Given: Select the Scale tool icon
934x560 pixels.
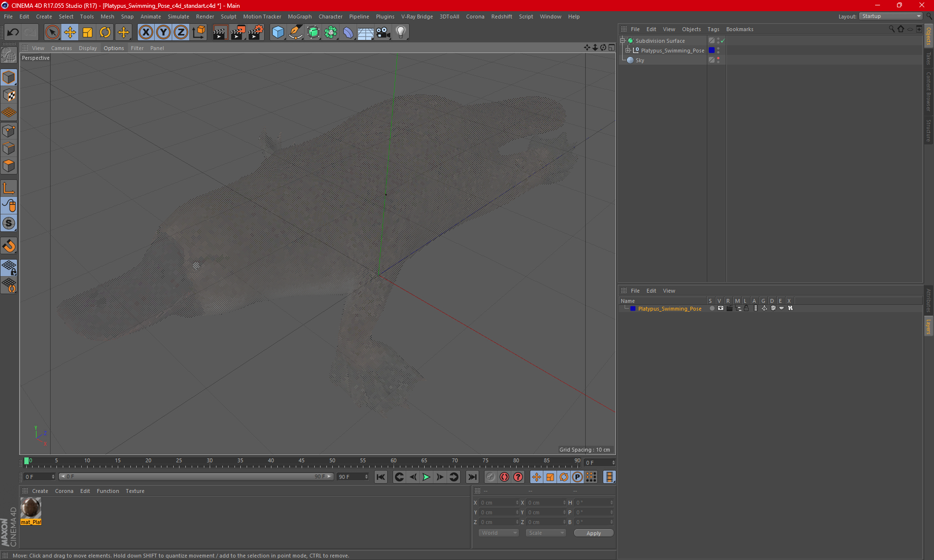Looking at the screenshot, I should click(x=88, y=31).
